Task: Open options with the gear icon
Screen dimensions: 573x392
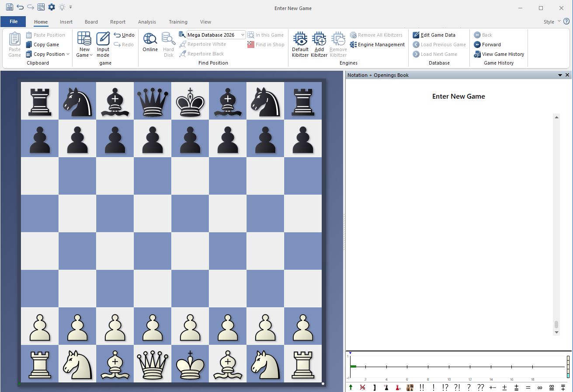Action: pyautogui.click(x=52, y=7)
